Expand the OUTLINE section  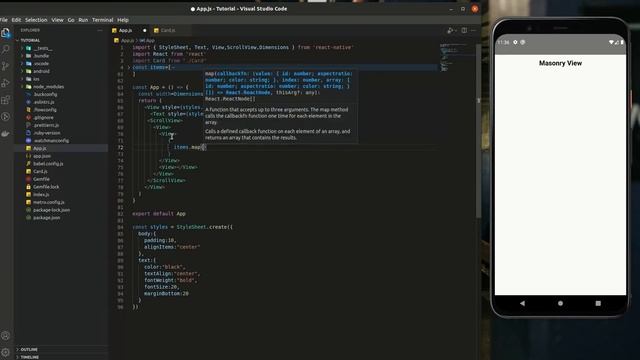pyautogui.click(x=29, y=350)
